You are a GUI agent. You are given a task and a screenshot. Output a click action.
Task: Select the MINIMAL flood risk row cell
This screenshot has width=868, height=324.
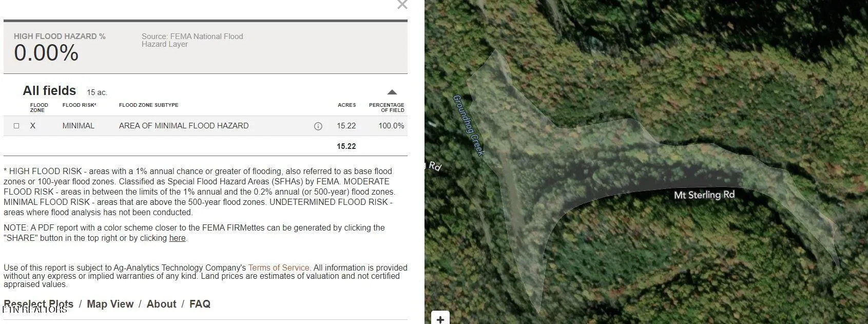click(x=79, y=126)
